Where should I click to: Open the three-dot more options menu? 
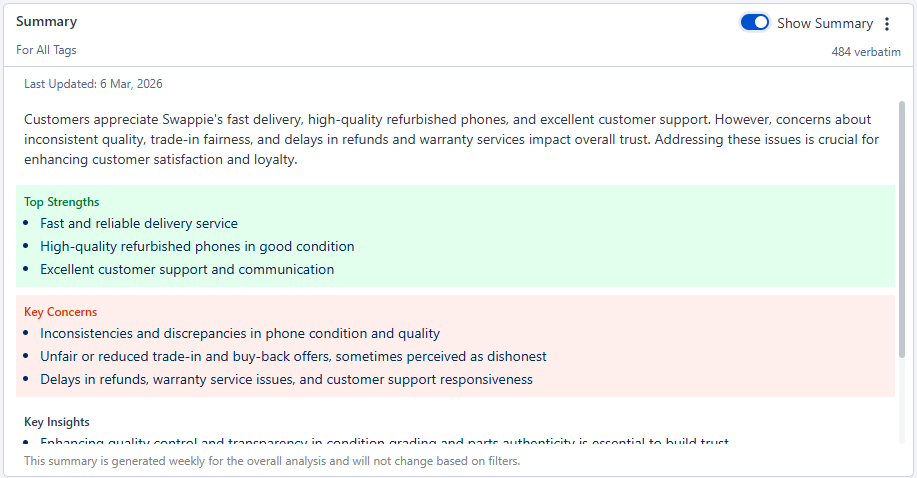[886, 24]
